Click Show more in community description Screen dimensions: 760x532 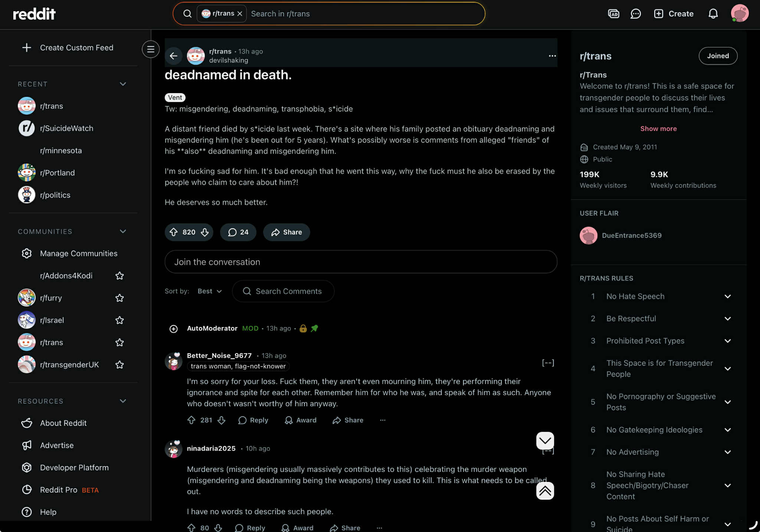(658, 128)
